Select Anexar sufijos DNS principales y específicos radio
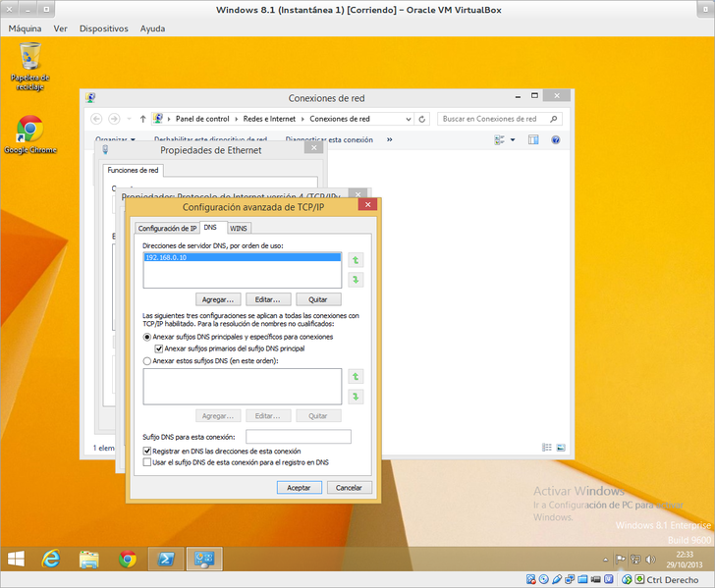Image resolution: width=715 pixels, height=588 pixels. 147,338
